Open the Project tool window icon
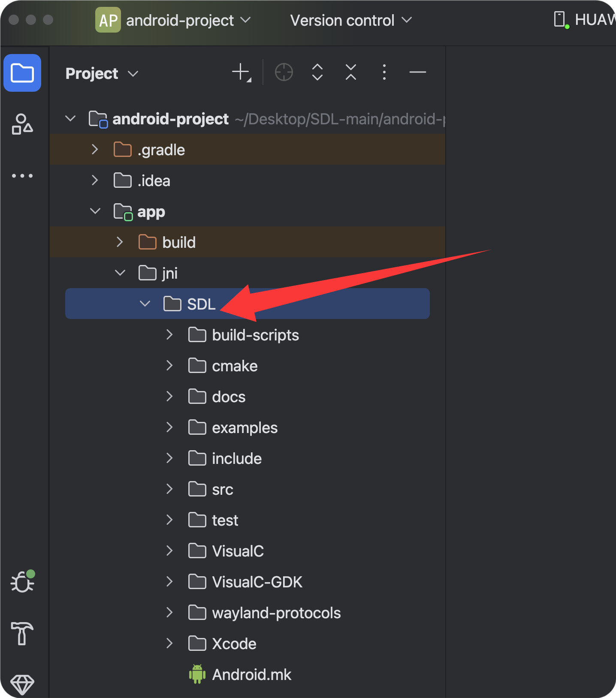The image size is (616, 698). point(22,73)
